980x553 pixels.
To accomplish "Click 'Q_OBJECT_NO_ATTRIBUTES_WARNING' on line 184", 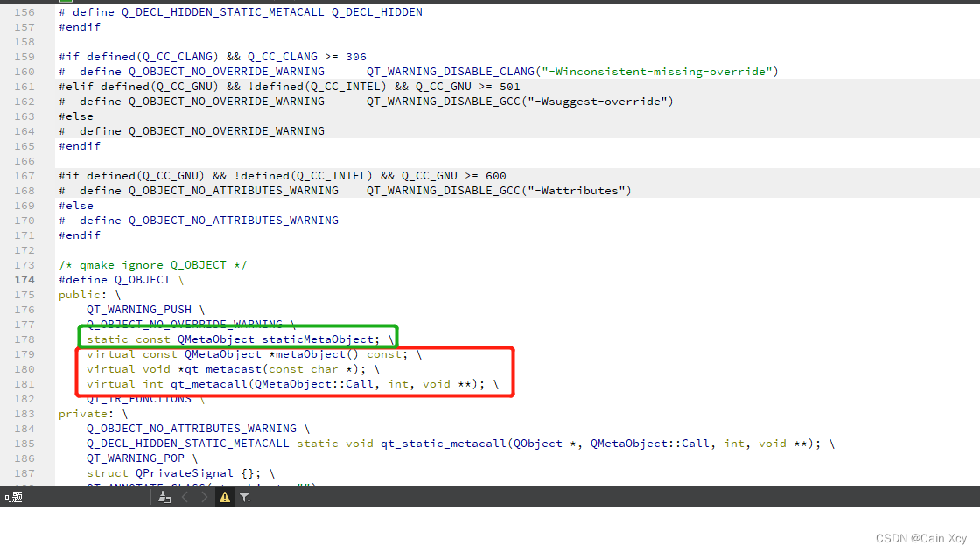I will pos(192,429).
